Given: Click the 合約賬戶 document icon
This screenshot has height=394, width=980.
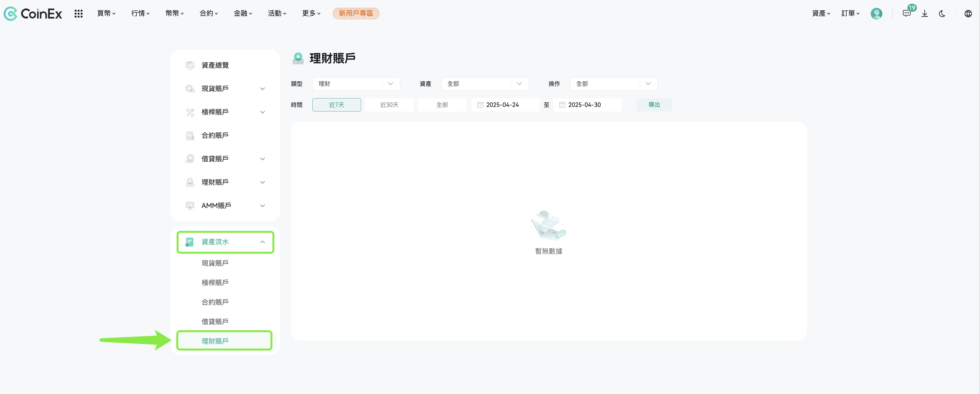Looking at the screenshot, I should [x=190, y=136].
